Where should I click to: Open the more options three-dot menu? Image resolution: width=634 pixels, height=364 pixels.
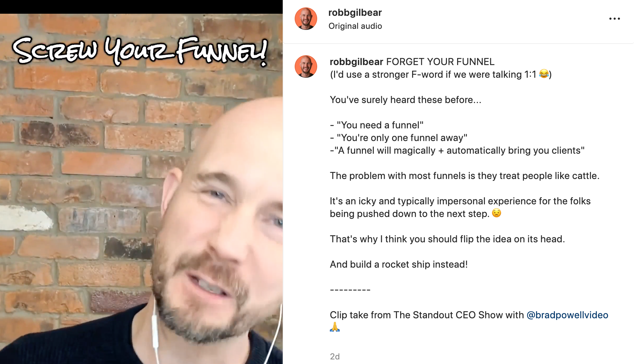[x=614, y=19]
